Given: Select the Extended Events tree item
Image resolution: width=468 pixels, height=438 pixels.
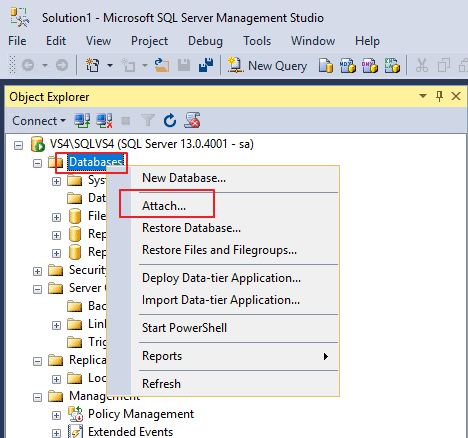Looking at the screenshot, I should click(x=130, y=432).
